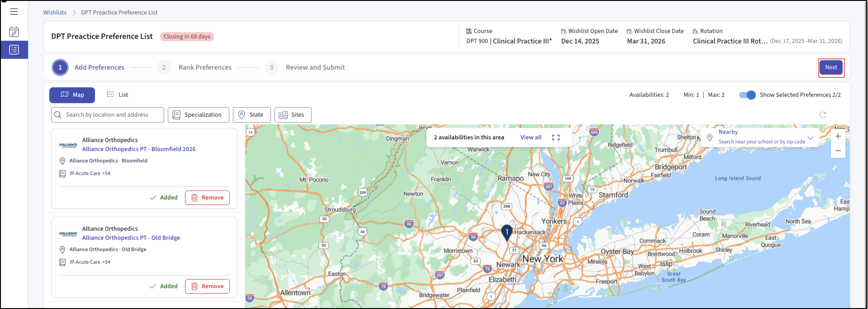The image size is (868, 309).
Task: Go to step 3 Review and Submit
Action: pyautogui.click(x=305, y=67)
